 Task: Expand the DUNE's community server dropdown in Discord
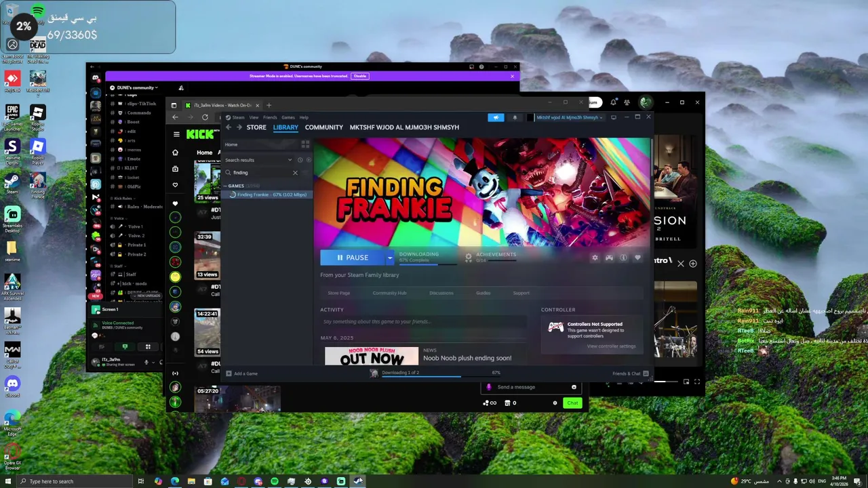[x=138, y=87]
